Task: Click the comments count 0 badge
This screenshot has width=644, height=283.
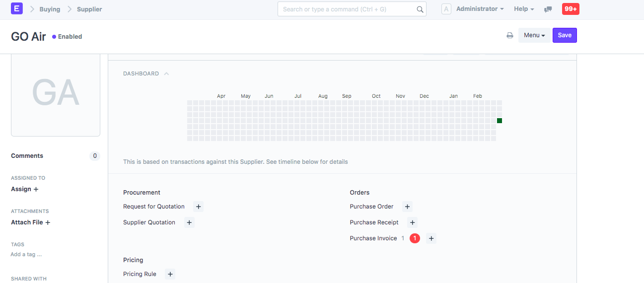Action: point(94,156)
